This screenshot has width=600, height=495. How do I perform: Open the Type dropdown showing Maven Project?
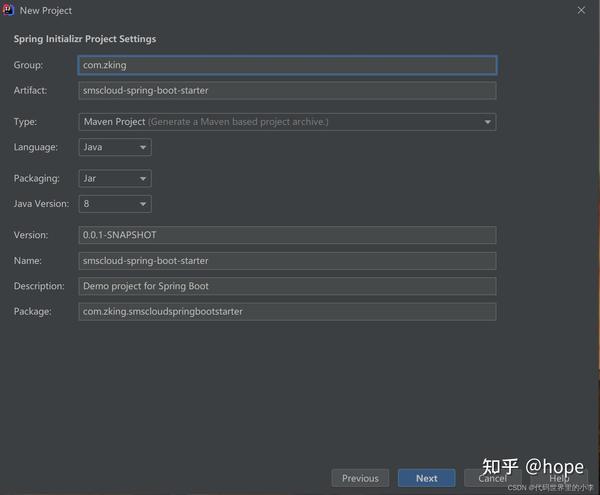(287, 122)
